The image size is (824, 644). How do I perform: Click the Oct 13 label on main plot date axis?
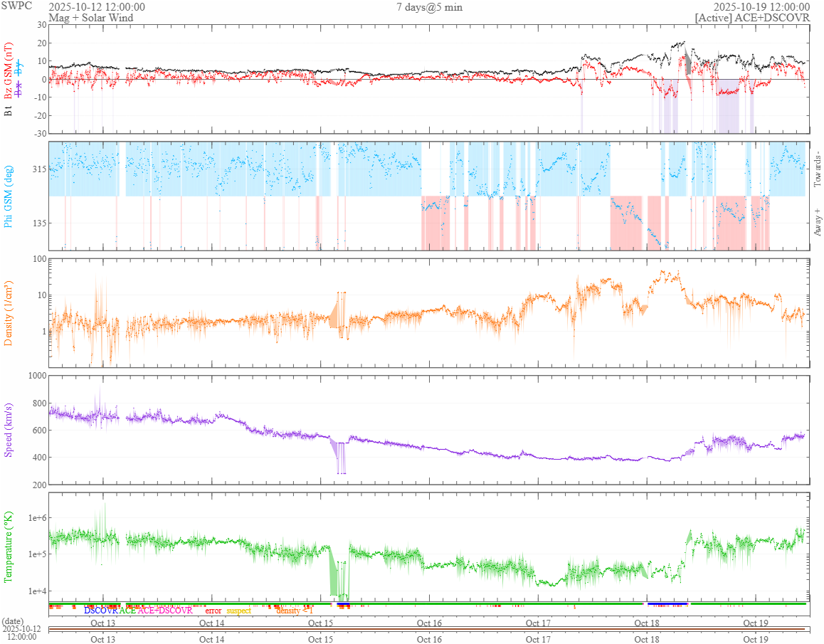point(102,623)
